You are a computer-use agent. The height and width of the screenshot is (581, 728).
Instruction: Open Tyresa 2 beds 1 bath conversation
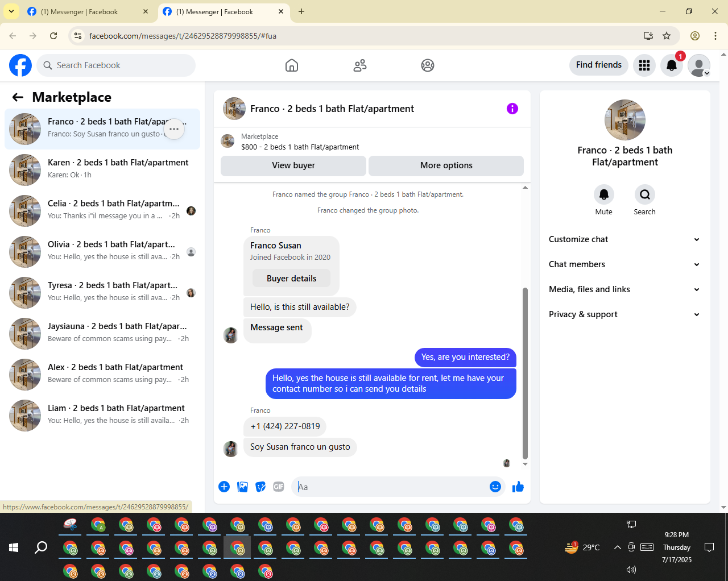click(x=102, y=293)
